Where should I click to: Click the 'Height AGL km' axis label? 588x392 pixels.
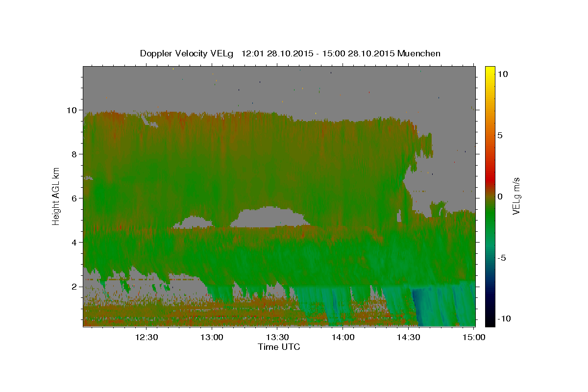(56, 196)
